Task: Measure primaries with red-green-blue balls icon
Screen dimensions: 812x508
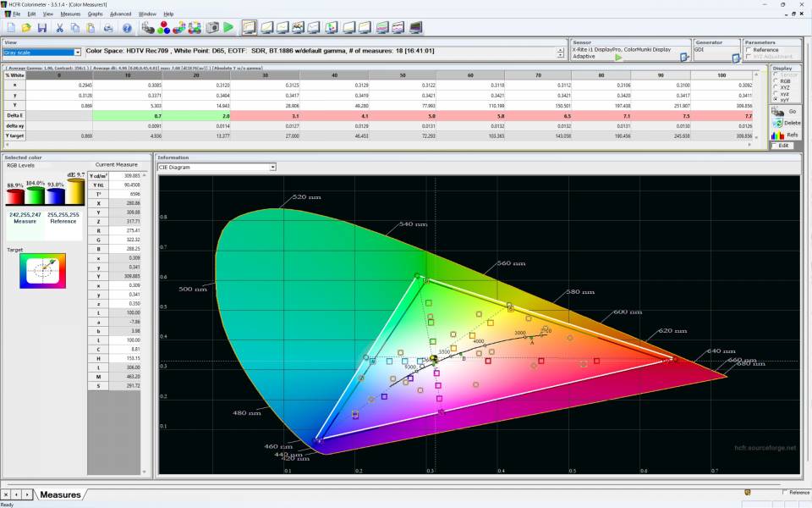Action: [163, 27]
